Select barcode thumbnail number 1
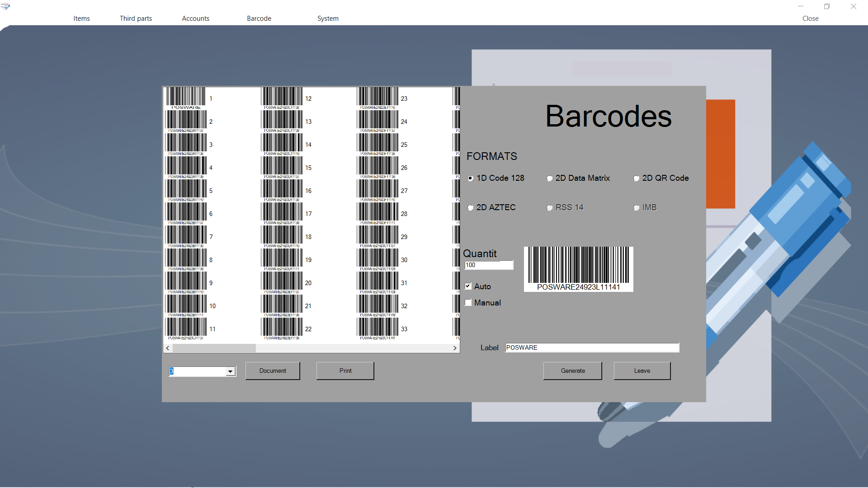This screenshot has width=868, height=488. [x=186, y=98]
